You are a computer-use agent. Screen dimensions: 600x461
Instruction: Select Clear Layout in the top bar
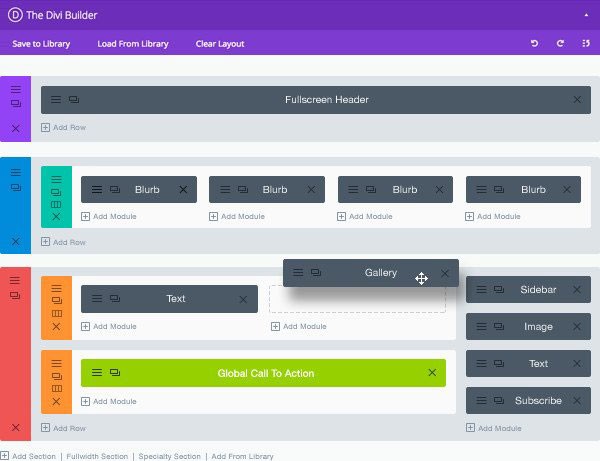(220, 44)
